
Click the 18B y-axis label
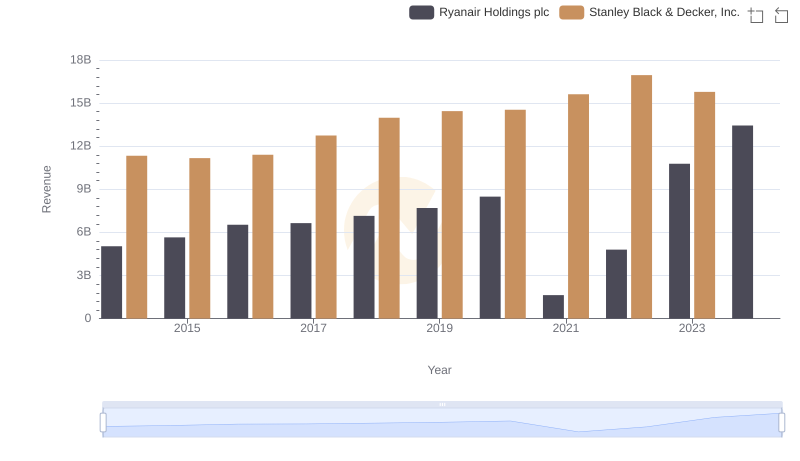click(81, 60)
